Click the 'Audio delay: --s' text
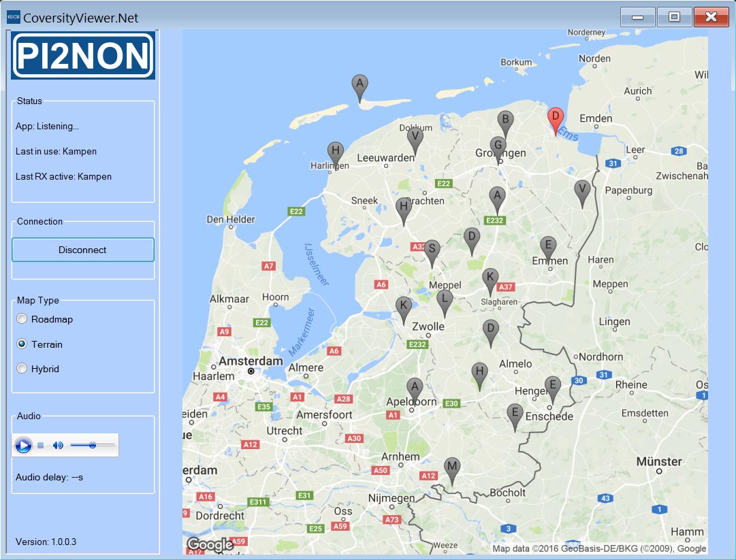The image size is (736, 560). (49, 477)
